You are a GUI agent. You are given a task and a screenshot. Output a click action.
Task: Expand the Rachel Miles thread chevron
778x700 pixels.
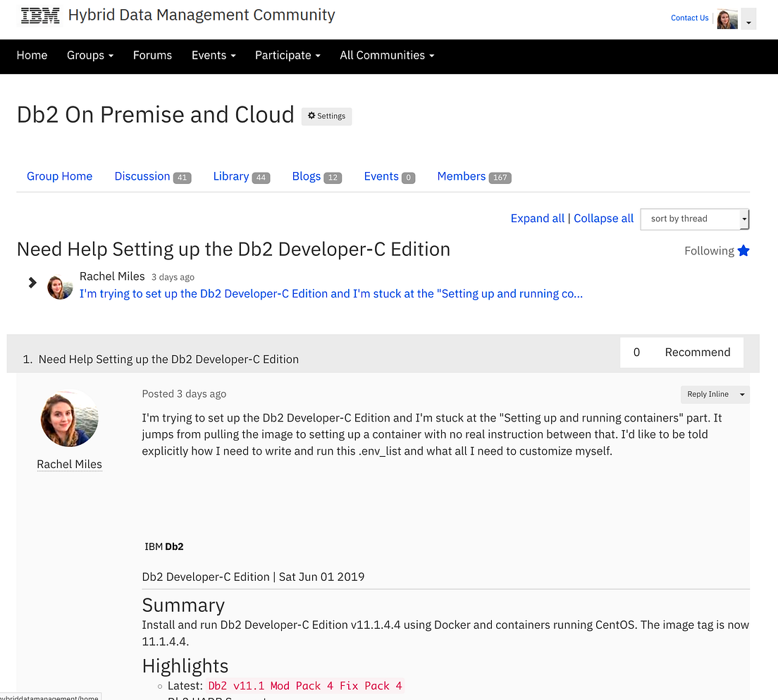tap(32, 283)
